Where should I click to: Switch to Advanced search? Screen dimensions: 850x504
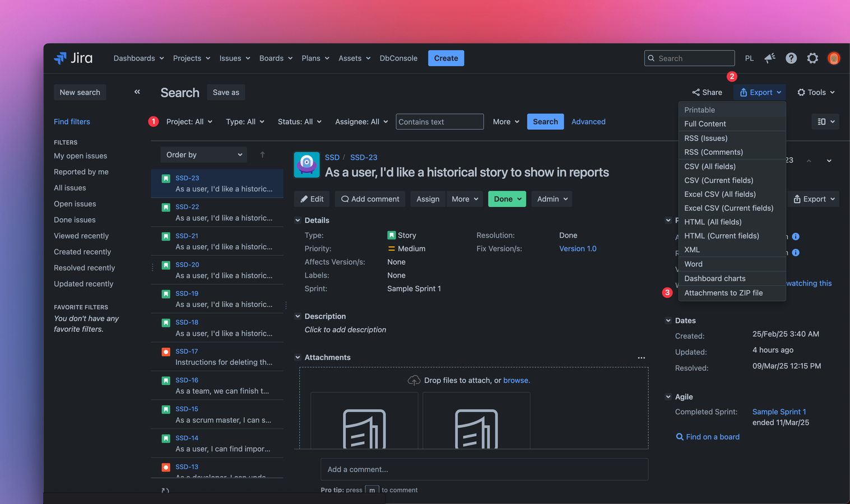(x=588, y=122)
